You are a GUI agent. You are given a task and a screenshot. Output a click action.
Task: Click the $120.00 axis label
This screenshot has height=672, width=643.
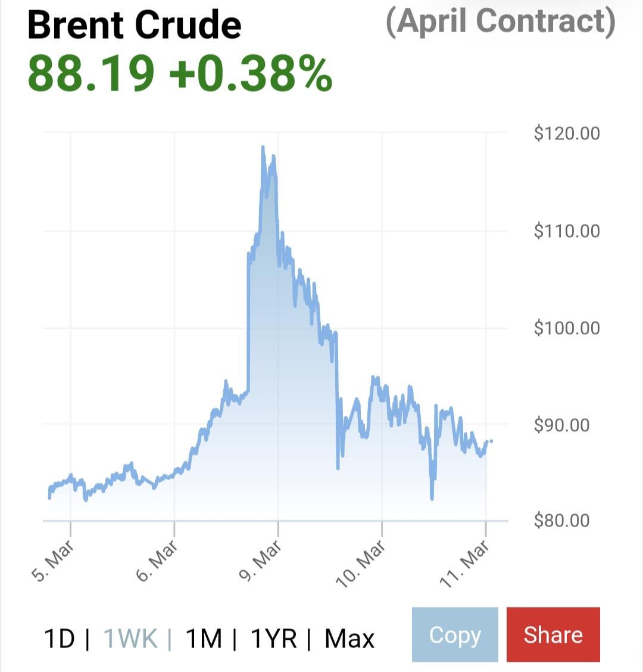click(567, 133)
